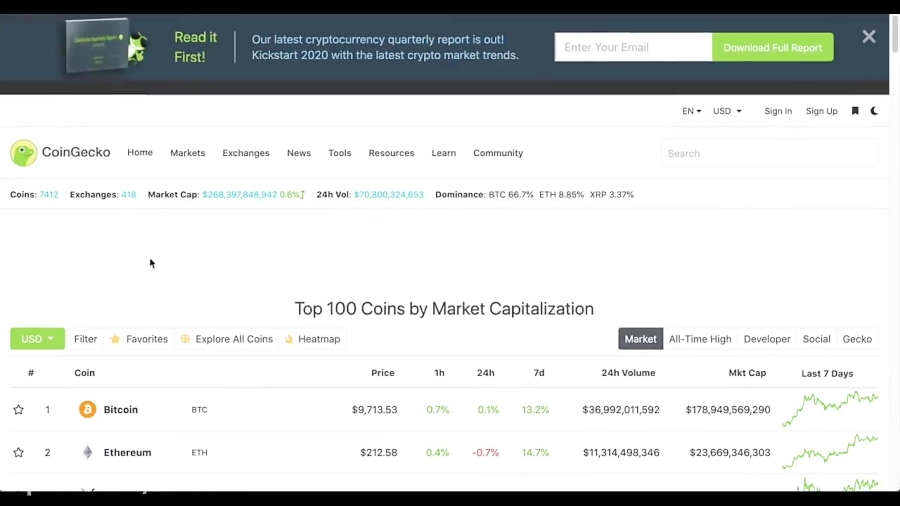The image size is (900, 506).
Task: Click the Sign Up link
Action: coord(821,111)
